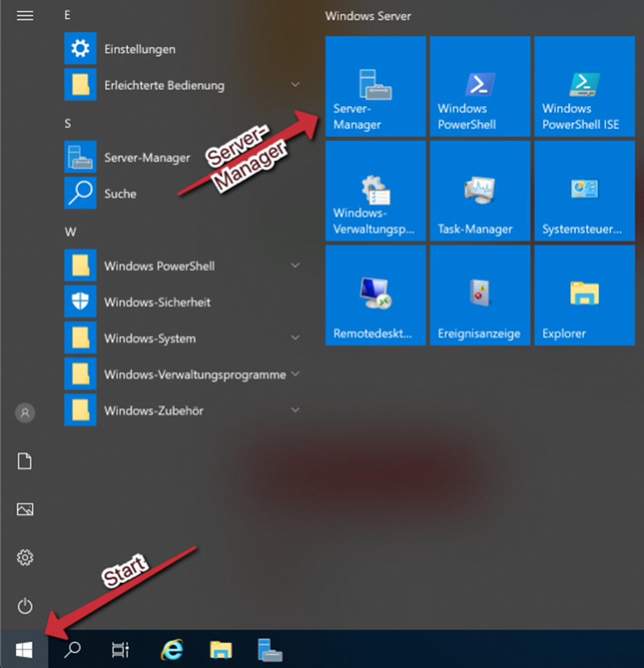Open the Explorer tile
This screenshot has height=668, width=644.
tap(584, 295)
